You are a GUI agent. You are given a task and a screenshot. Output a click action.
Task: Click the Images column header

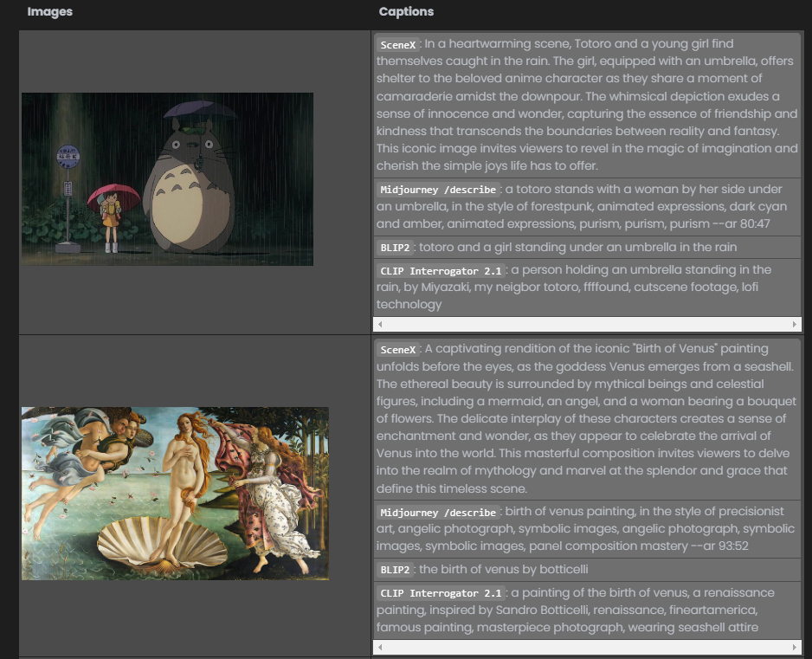(49, 11)
